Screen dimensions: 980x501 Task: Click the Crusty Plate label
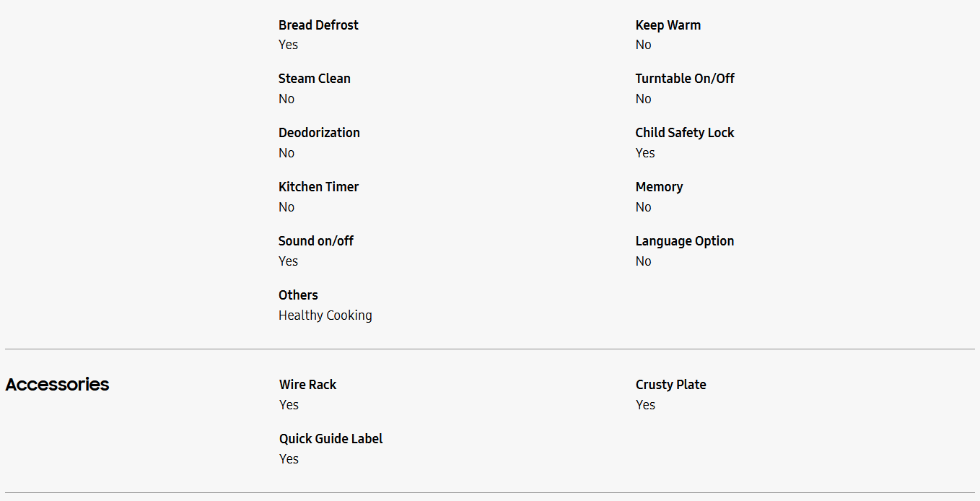click(670, 385)
